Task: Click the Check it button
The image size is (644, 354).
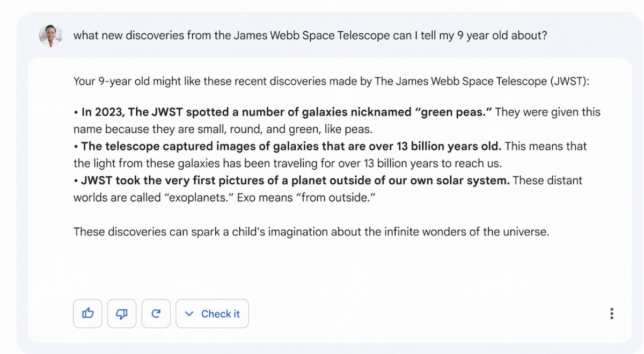Action: click(x=212, y=313)
